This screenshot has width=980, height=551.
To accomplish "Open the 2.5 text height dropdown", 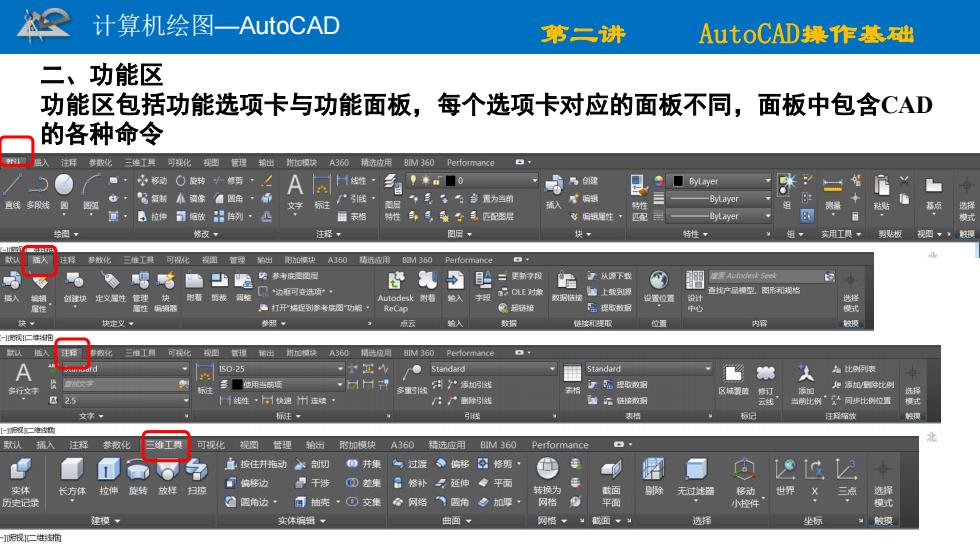I will pos(126,400).
